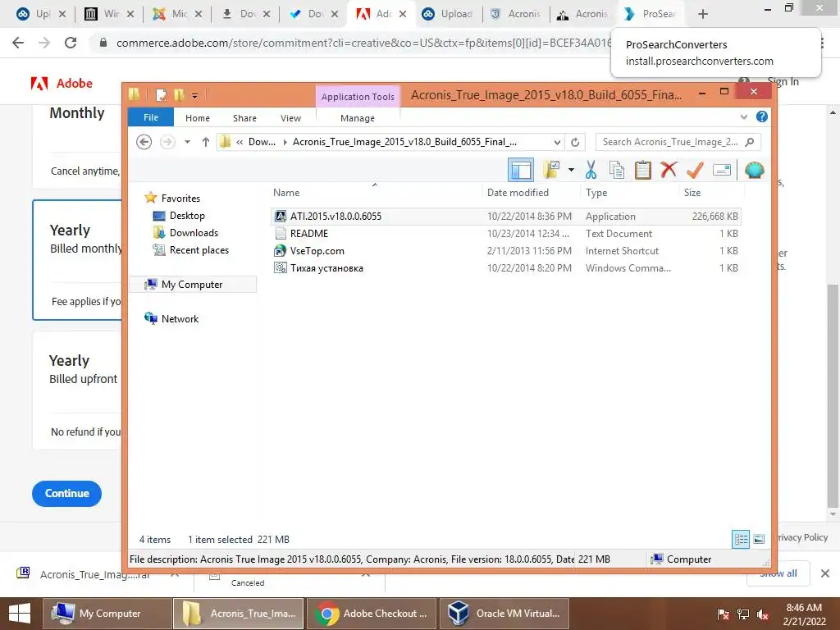
Task: Click Continue button on Adobe page
Action: point(67,493)
